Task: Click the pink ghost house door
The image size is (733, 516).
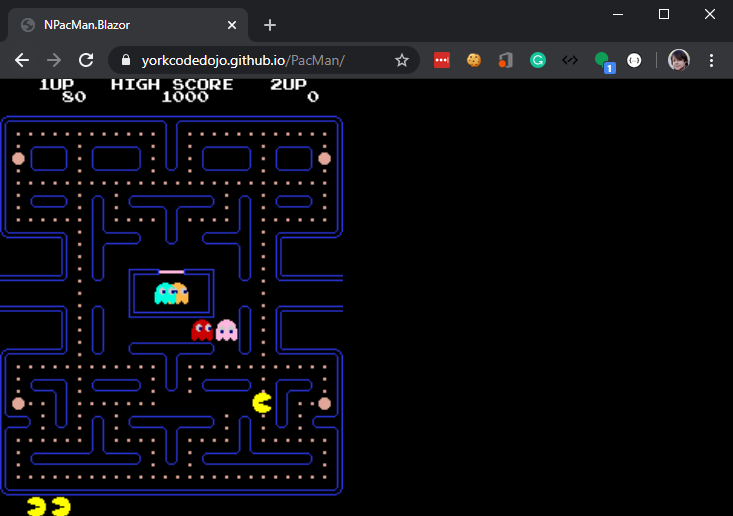Action: pos(172,272)
